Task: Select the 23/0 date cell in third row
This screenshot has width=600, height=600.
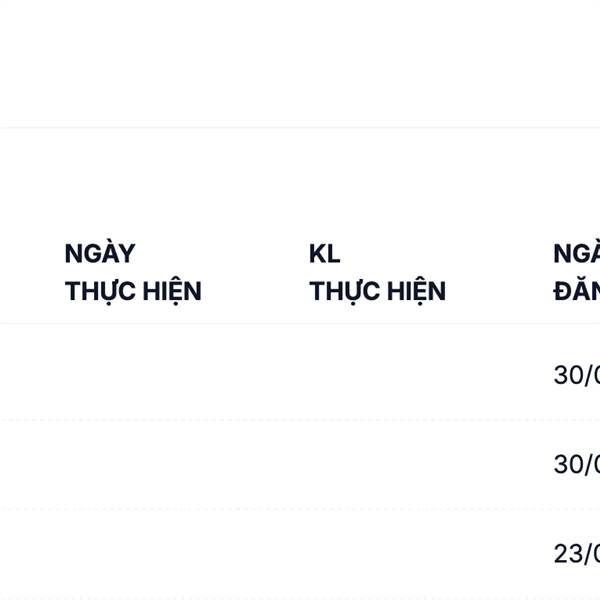Action: coord(577,553)
